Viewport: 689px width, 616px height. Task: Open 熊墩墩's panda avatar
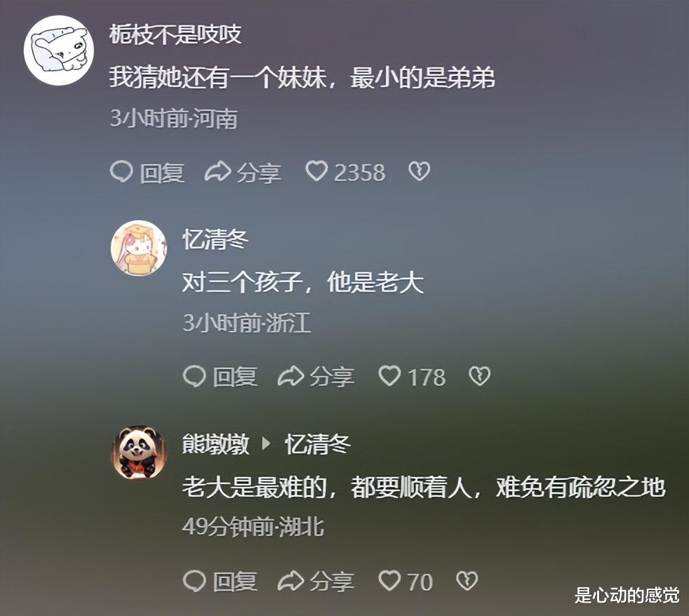(139, 452)
